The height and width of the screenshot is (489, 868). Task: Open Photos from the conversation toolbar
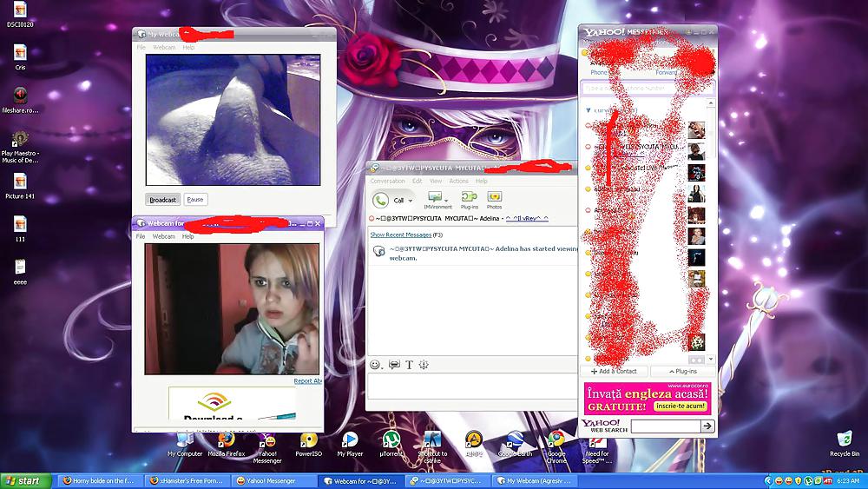(x=494, y=200)
